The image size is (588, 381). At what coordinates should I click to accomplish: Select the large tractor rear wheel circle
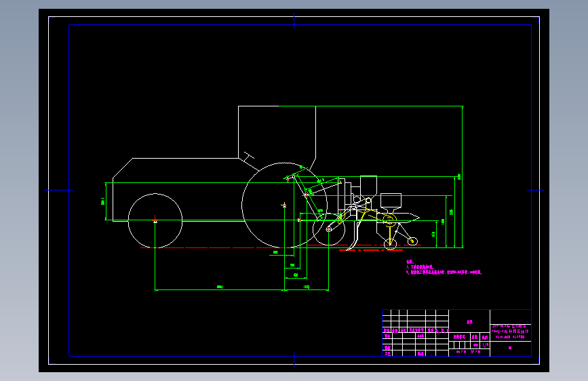point(284,205)
